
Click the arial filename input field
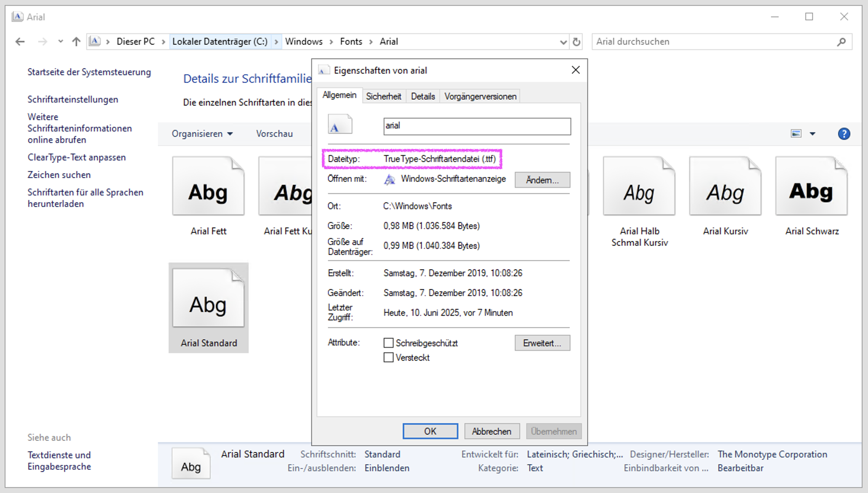click(477, 126)
